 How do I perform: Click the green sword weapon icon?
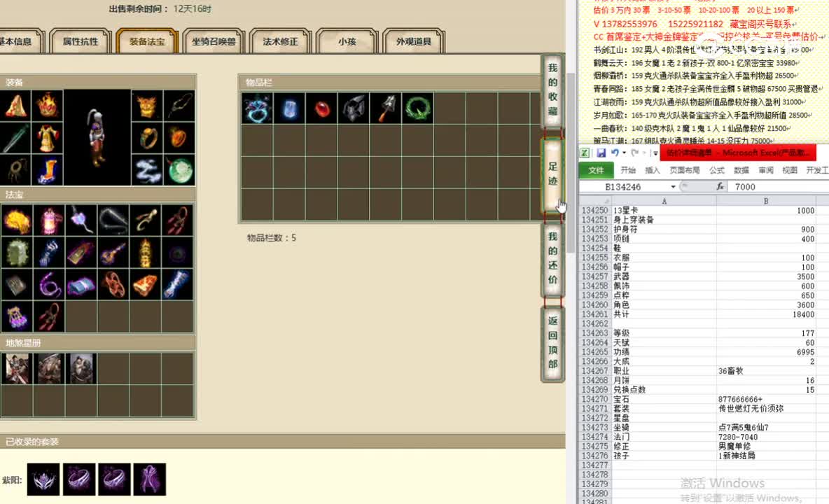click(x=15, y=138)
